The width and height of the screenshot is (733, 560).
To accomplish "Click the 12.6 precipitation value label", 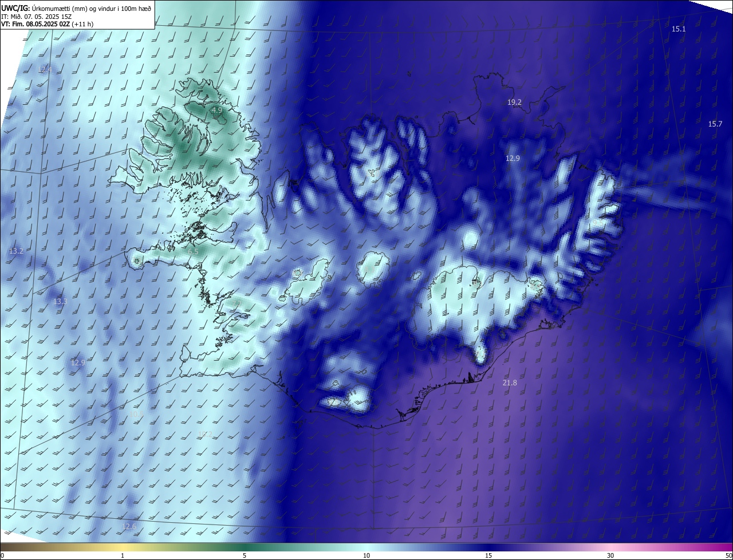I will coord(129,526).
